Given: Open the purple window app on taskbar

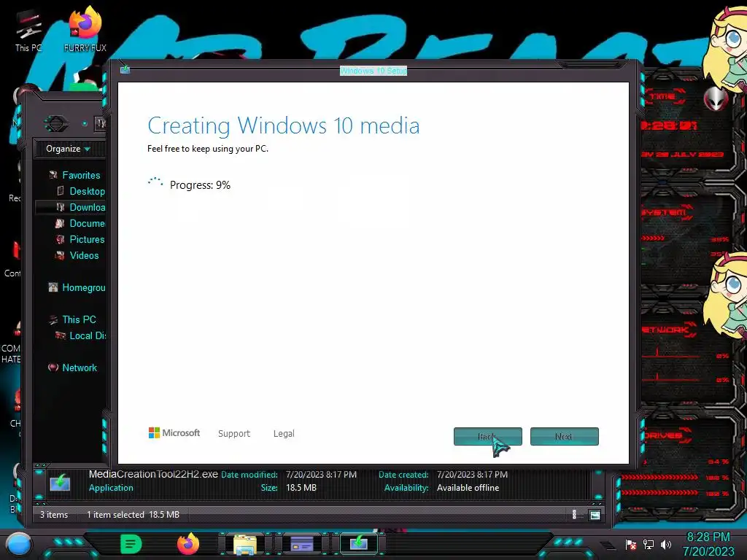Looking at the screenshot, I should point(301,543).
